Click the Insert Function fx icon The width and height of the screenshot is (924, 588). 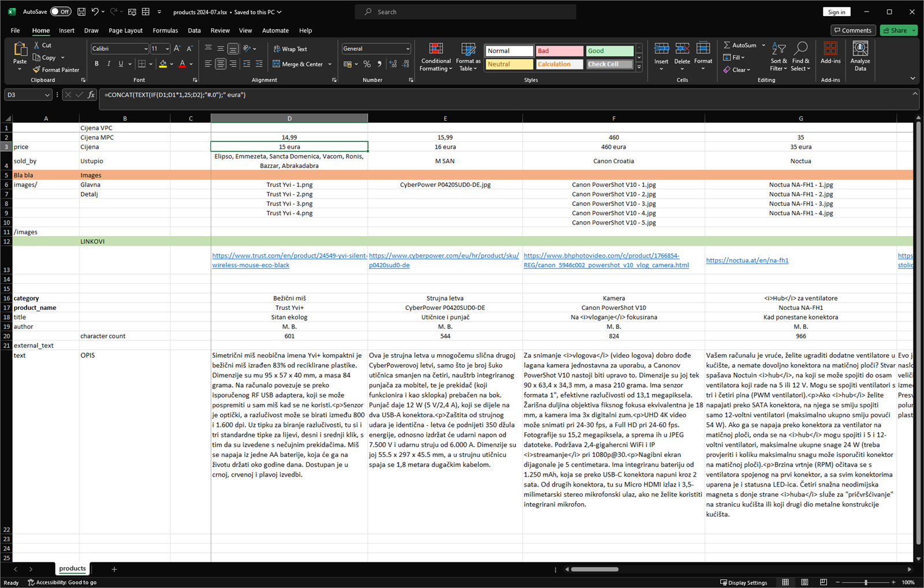tap(91, 95)
